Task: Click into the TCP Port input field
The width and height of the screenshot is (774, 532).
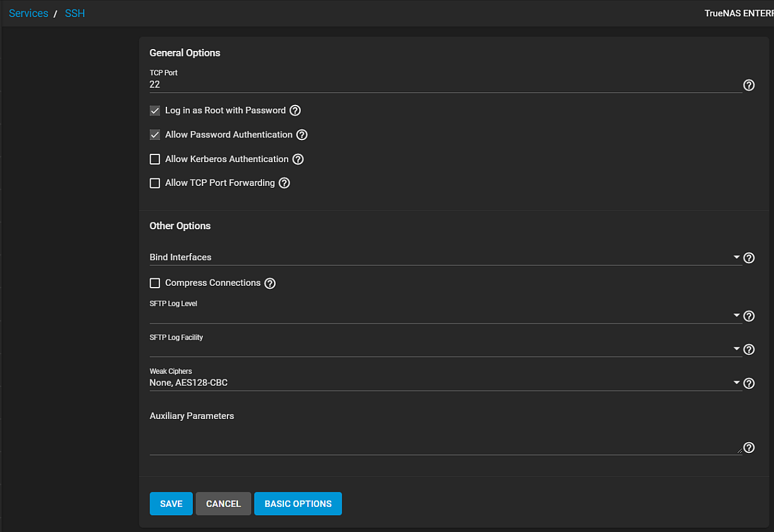Action: tap(445, 84)
